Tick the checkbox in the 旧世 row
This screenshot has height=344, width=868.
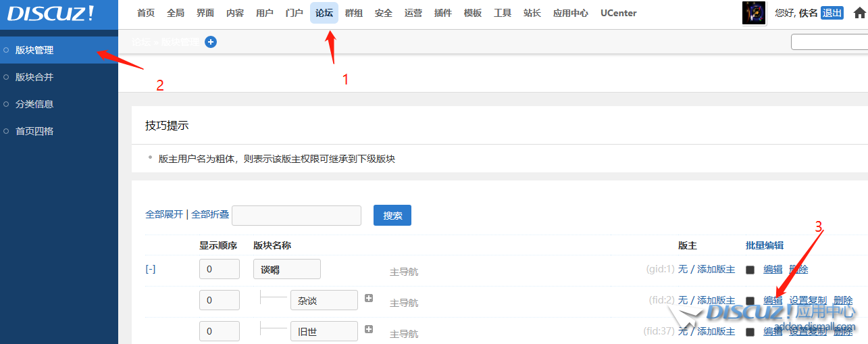(x=750, y=332)
